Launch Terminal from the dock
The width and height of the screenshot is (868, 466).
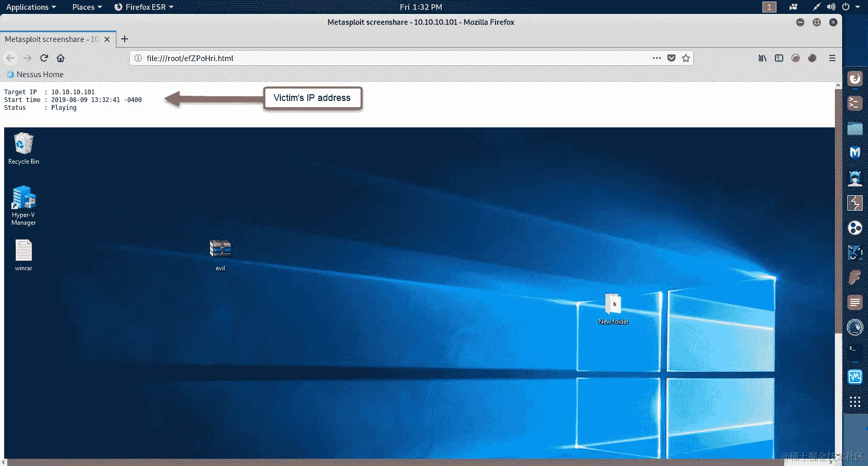855,104
